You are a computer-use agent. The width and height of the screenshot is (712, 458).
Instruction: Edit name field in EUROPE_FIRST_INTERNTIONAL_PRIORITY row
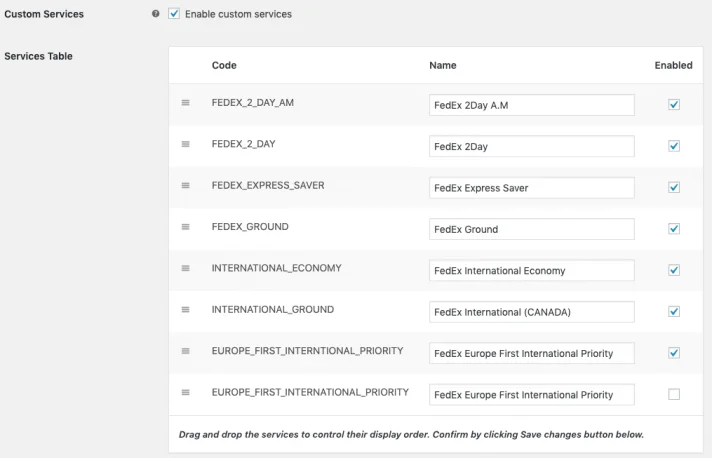point(532,353)
